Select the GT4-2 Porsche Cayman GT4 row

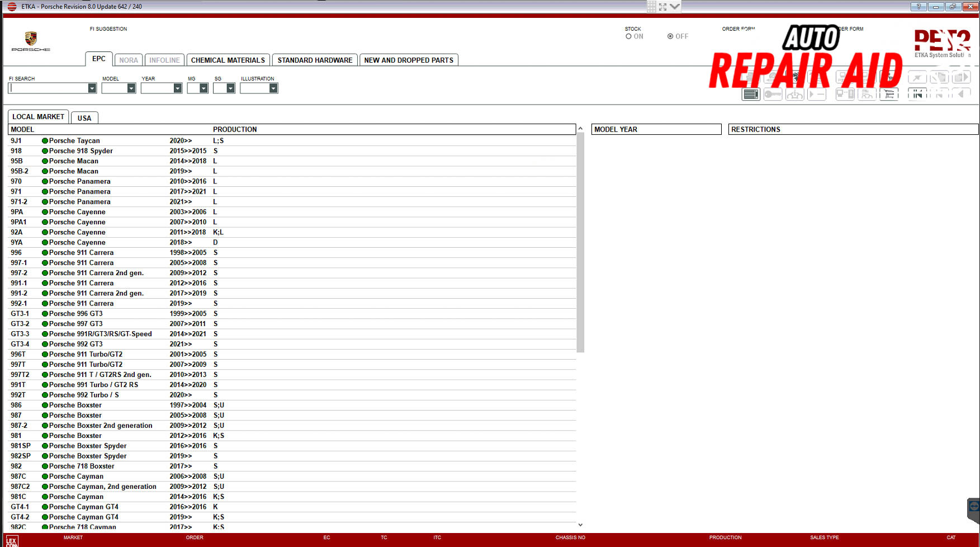click(x=292, y=517)
